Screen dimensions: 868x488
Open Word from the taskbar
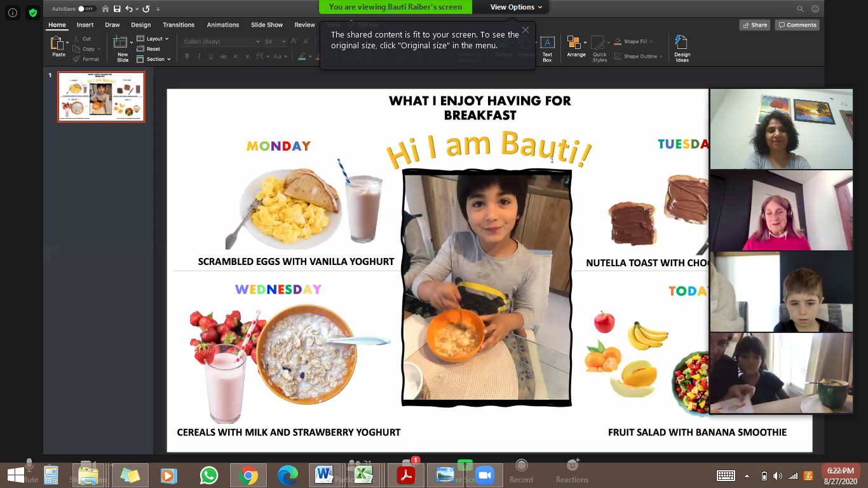324,475
